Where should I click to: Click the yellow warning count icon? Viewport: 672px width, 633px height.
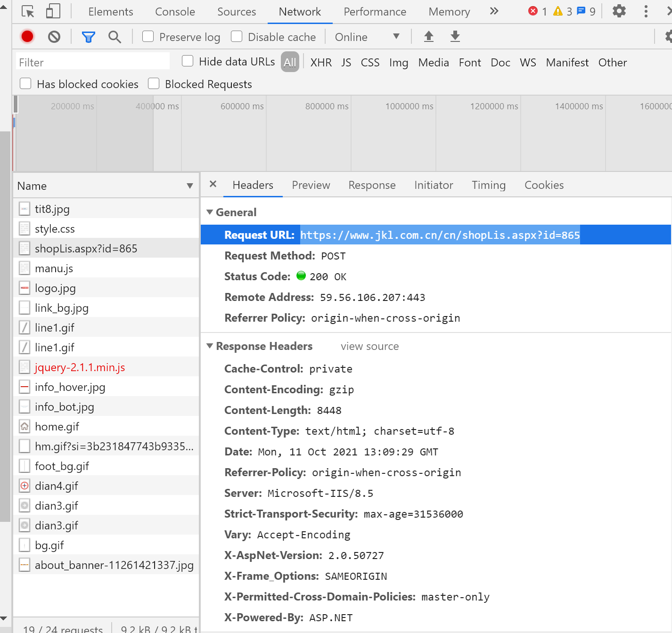tap(558, 11)
